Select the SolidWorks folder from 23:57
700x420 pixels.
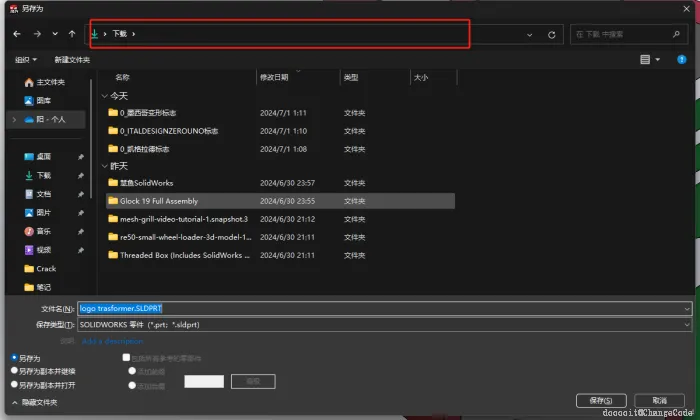click(280, 183)
